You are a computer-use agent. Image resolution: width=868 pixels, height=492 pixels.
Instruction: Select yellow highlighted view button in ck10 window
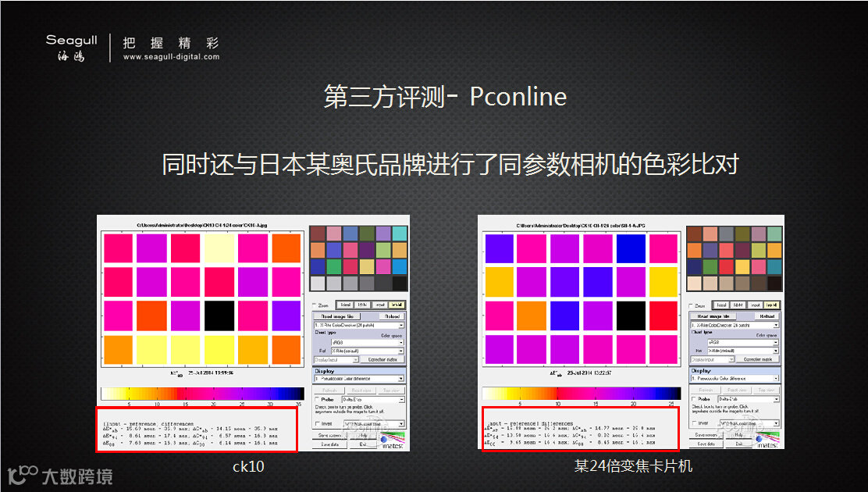tap(397, 305)
